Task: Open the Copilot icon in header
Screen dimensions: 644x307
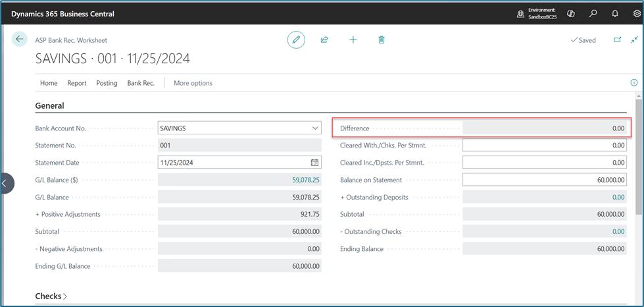Action: point(570,14)
